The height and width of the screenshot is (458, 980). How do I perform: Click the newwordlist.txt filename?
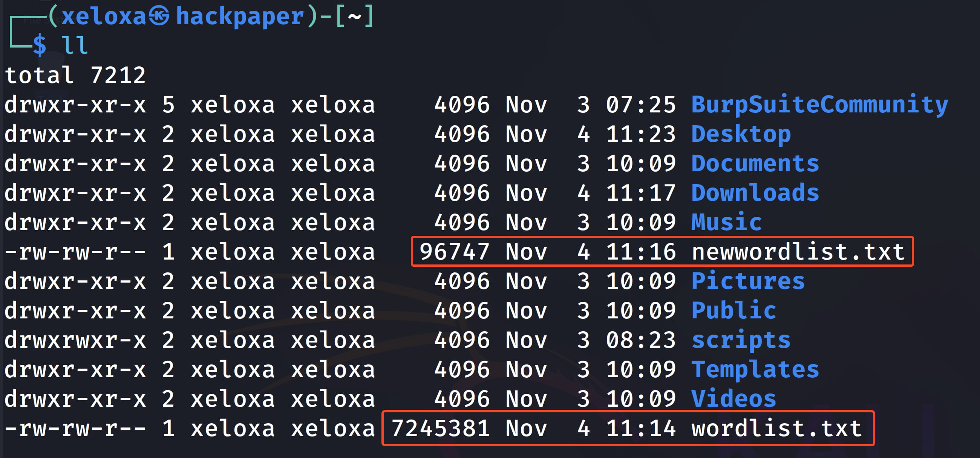point(798,252)
